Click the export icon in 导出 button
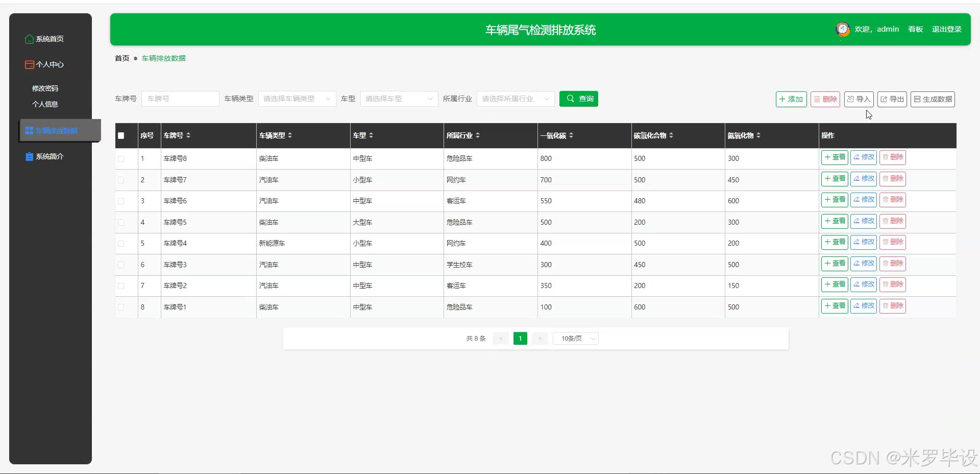This screenshot has width=980, height=474. [x=884, y=99]
